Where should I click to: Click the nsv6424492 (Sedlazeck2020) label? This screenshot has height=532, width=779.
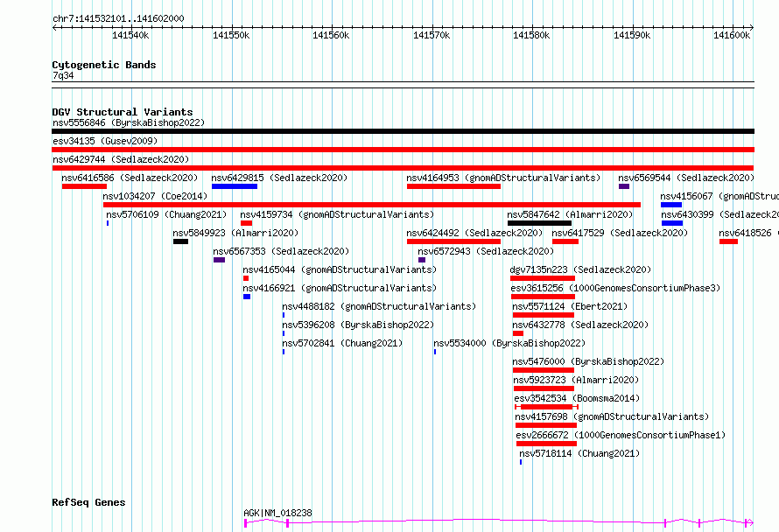[474, 233]
